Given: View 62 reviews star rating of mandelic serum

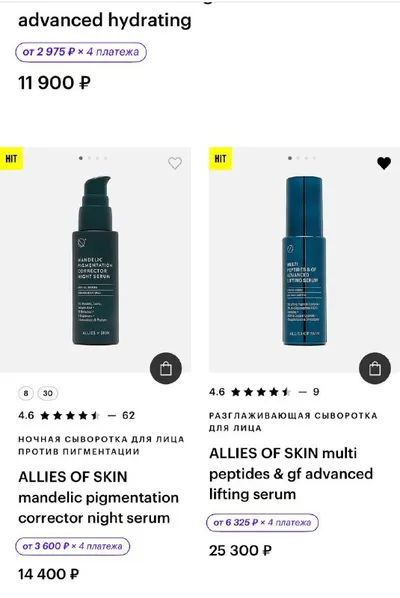Looking at the screenshot, I should pos(77,415).
